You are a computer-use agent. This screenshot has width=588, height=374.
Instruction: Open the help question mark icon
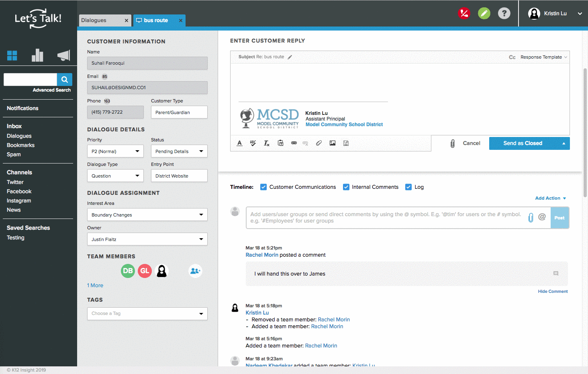(x=504, y=13)
